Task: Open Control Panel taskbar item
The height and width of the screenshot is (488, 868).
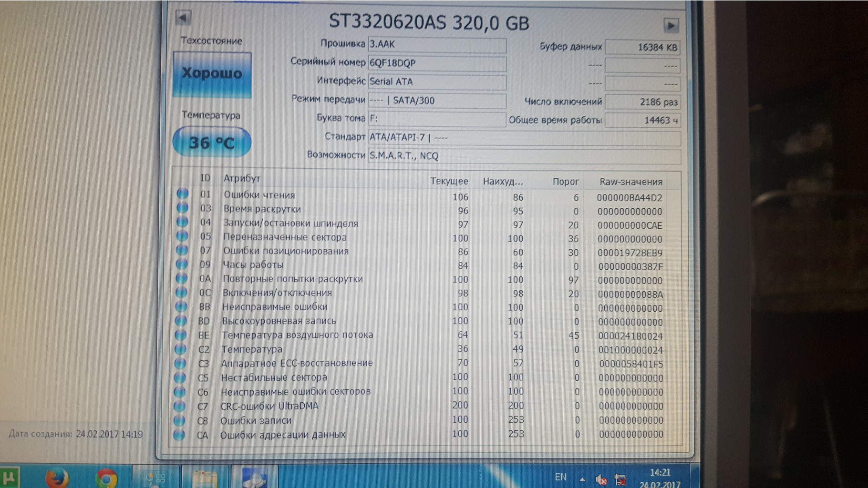Action: point(155,478)
